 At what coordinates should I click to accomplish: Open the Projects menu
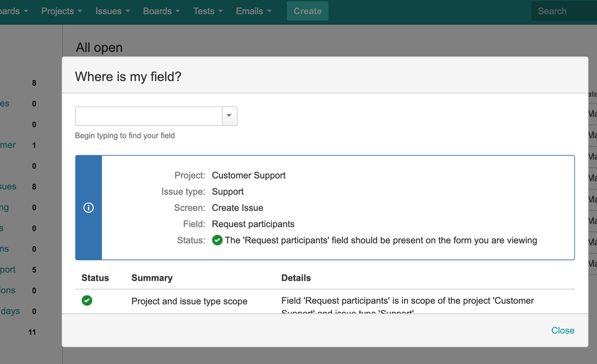click(62, 11)
